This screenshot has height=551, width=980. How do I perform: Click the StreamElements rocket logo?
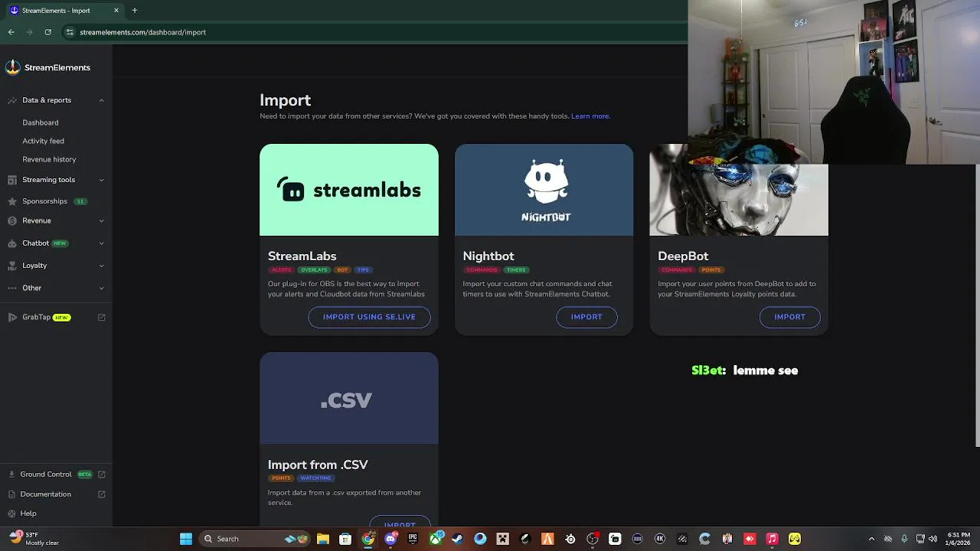coord(12,67)
